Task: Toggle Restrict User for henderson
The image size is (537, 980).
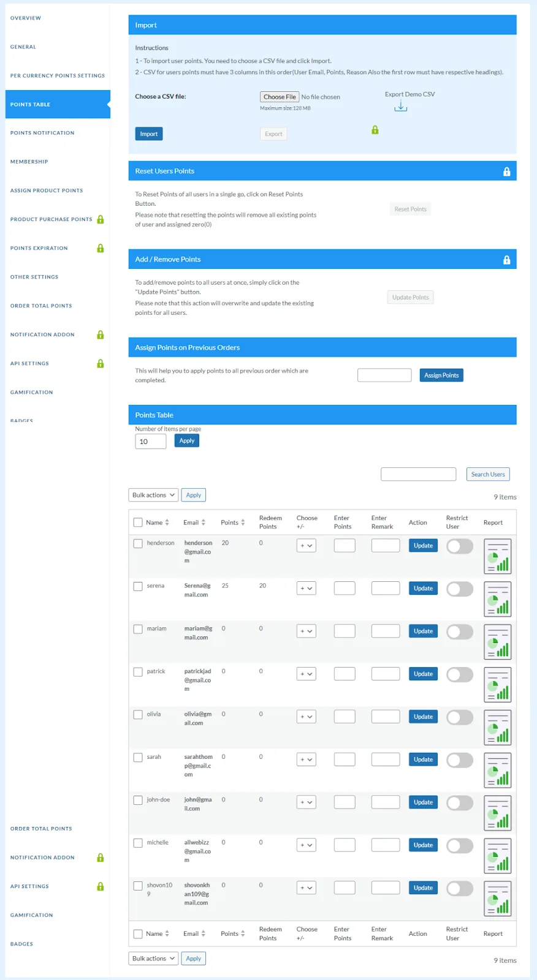Action: pyautogui.click(x=460, y=546)
